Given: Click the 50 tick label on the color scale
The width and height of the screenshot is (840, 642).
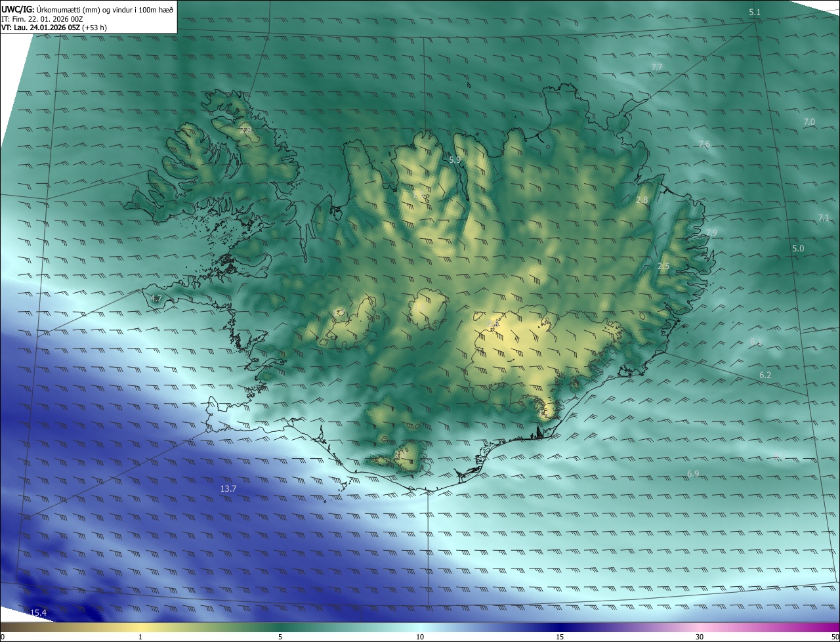Looking at the screenshot, I should [x=835, y=637].
